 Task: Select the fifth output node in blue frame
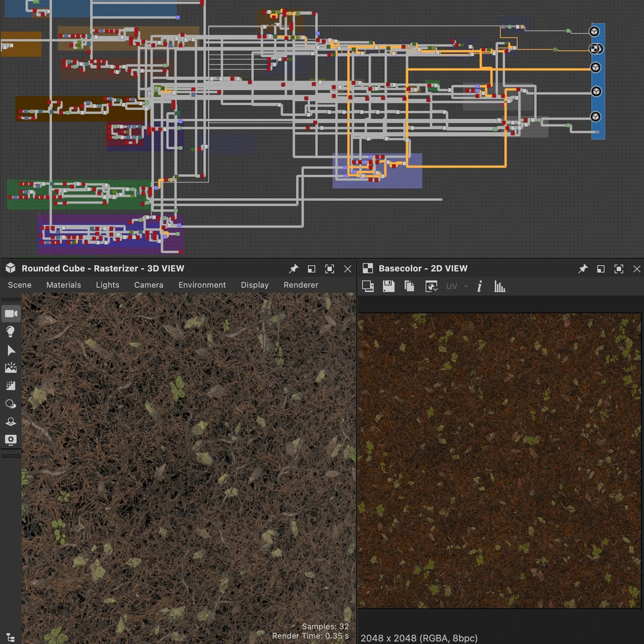[x=596, y=116]
